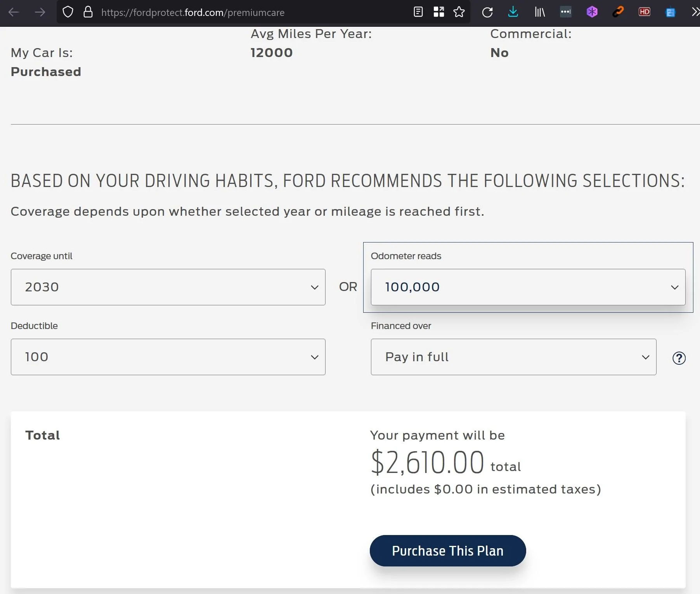Click the financing help question mark icon
The width and height of the screenshot is (700, 594).
click(x=679, y=358)
